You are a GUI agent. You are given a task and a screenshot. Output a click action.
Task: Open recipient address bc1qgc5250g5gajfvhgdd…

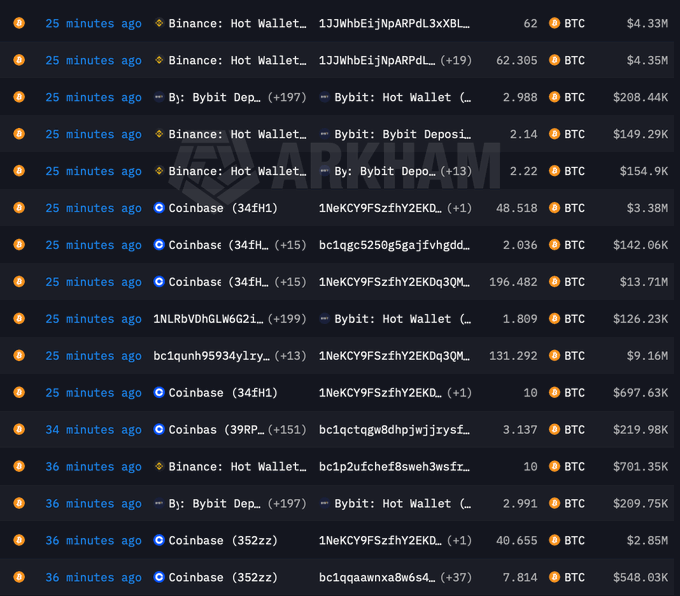pyautogui.click(x=394, y=245)
